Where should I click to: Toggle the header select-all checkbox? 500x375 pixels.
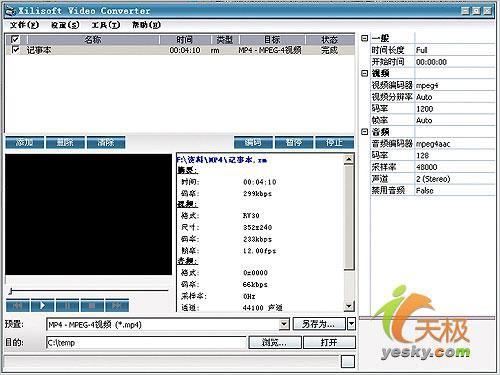pos(15,39)
